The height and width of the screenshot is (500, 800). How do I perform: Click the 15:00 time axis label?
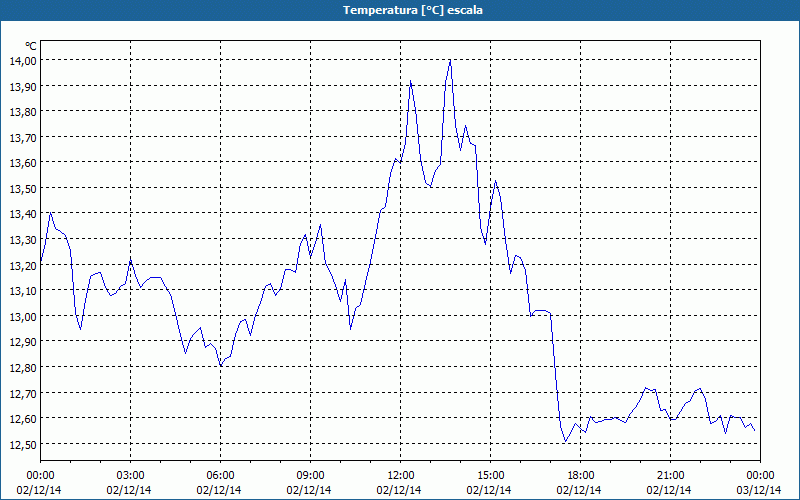490,476
